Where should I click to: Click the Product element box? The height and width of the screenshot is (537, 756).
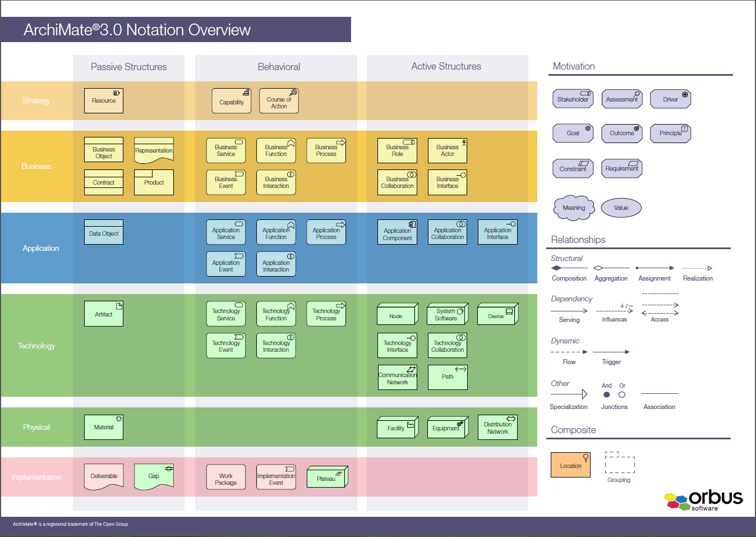click(x=154, y=182)
